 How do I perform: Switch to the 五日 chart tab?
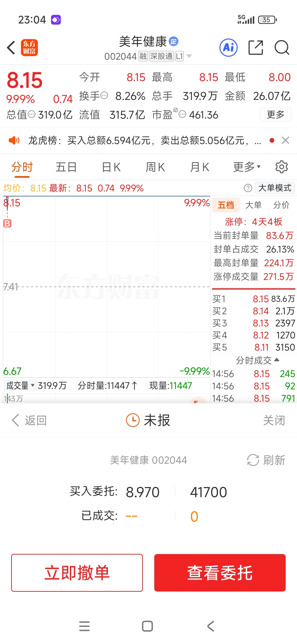tap(66, 167)
